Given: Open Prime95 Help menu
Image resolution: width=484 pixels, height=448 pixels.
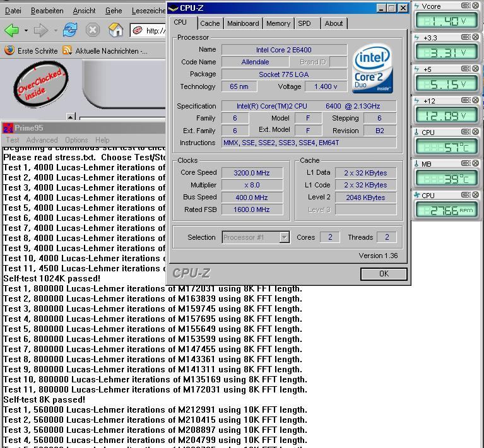Looking at the screenshot, I should 102,140.
